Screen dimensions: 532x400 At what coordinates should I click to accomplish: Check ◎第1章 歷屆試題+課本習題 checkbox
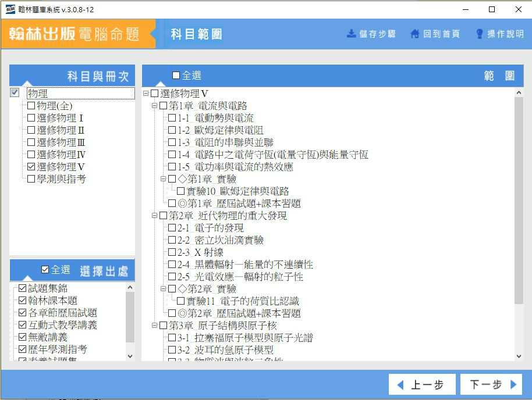tap(172, 203)
